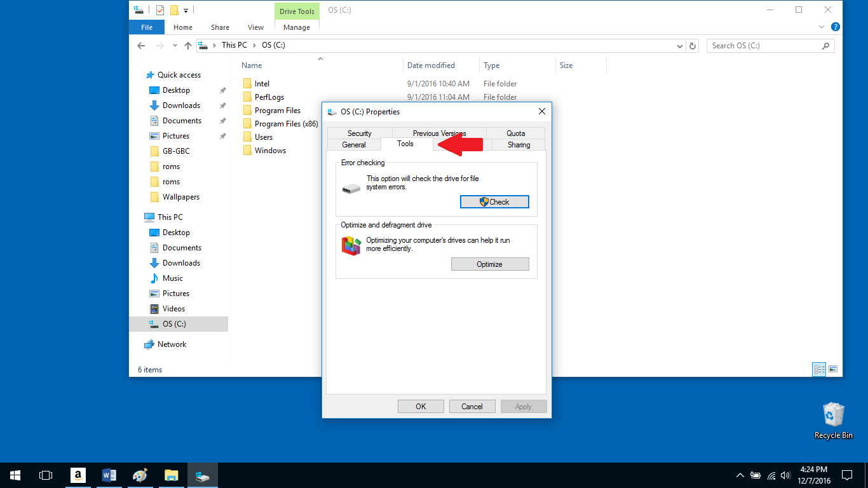Open the volume speaker tray icon
Screen dimensions: 868x488
click(x=786, y=475)
